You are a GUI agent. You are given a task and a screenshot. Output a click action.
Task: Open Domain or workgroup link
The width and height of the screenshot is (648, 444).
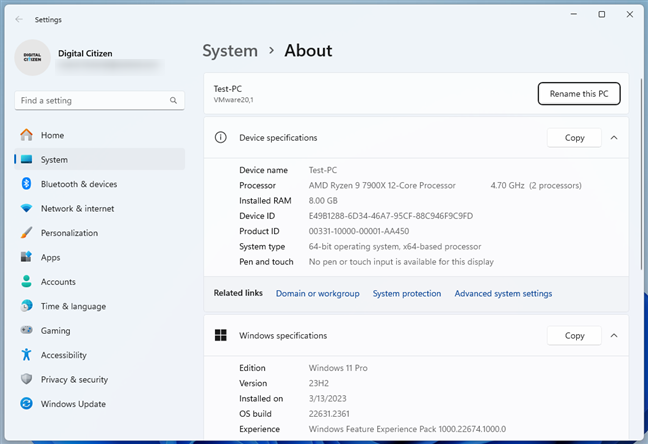point(317,293)
